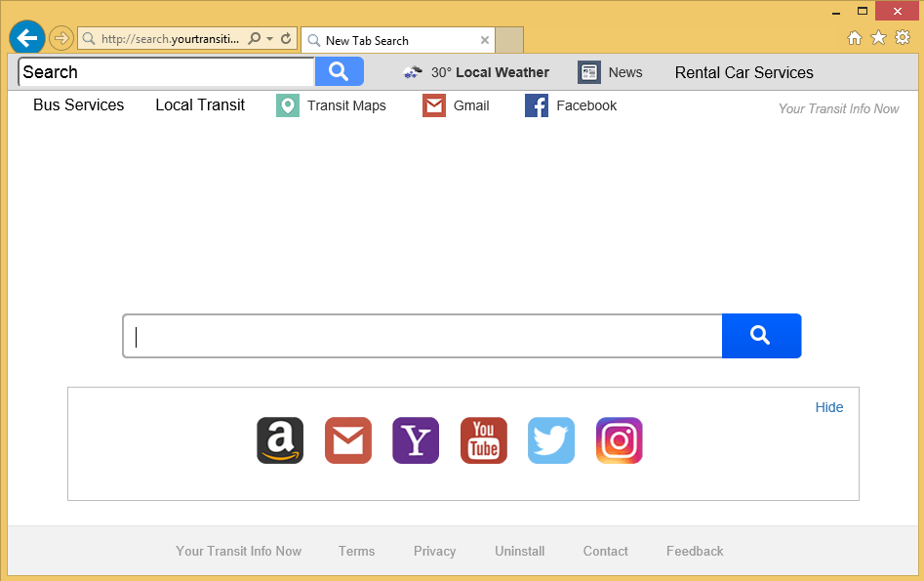
Task: Click the browser forward arrow button
Action: click(x=61, y=39)
